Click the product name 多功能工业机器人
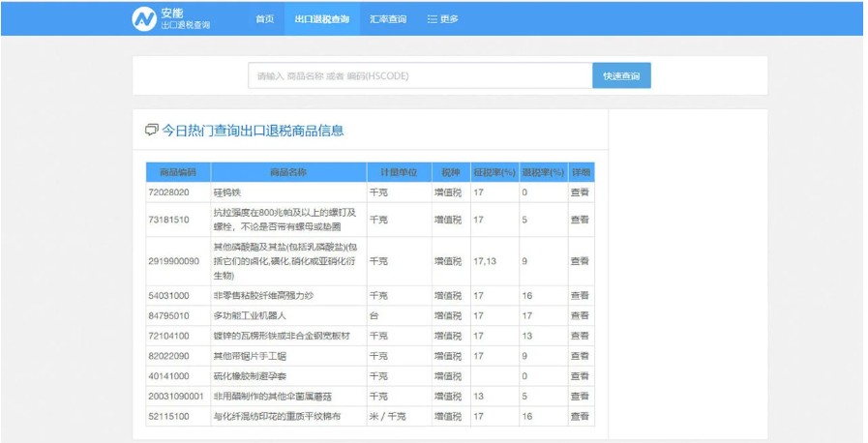Image resolution: width=868 pixels, height=443 pixels. 250,315
